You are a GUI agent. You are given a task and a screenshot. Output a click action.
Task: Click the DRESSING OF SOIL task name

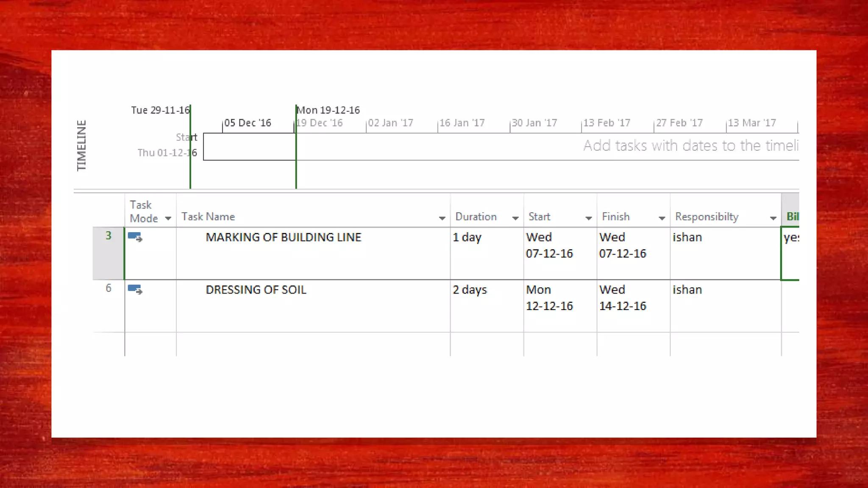(256, 290)
